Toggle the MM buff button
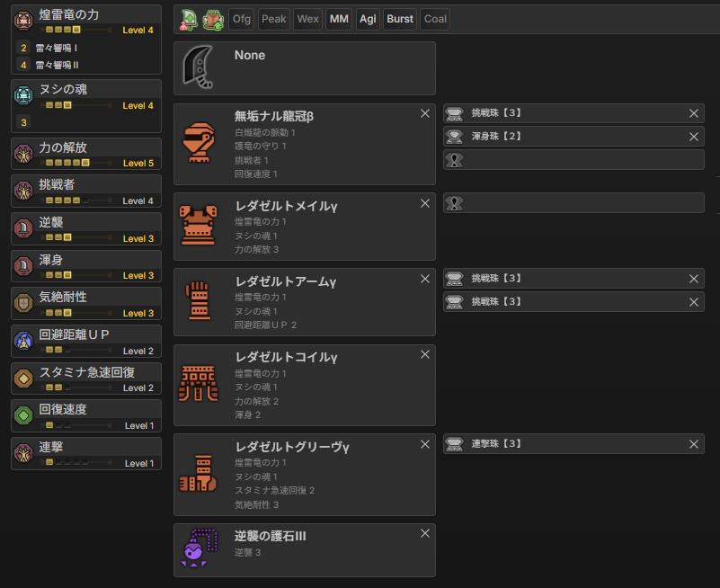720x588 pixels. coord(339,19)
